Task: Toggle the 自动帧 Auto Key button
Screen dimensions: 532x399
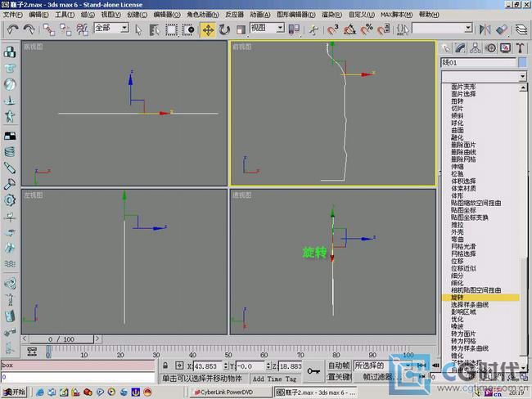Action: click(339, 365)
